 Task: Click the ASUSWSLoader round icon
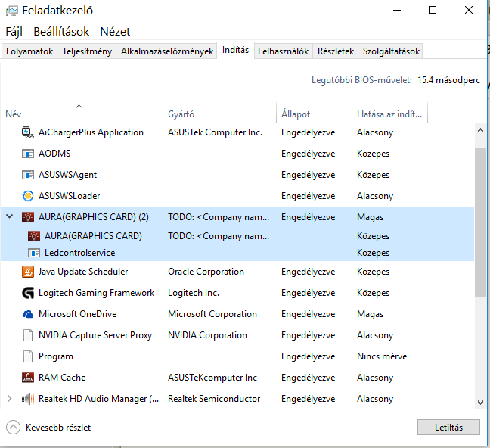click(28, 196)
